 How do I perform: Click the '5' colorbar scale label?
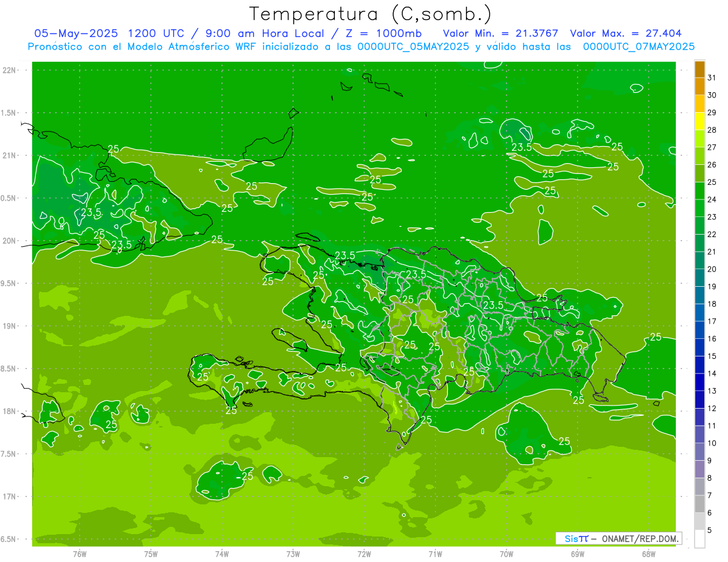point(710,530)
